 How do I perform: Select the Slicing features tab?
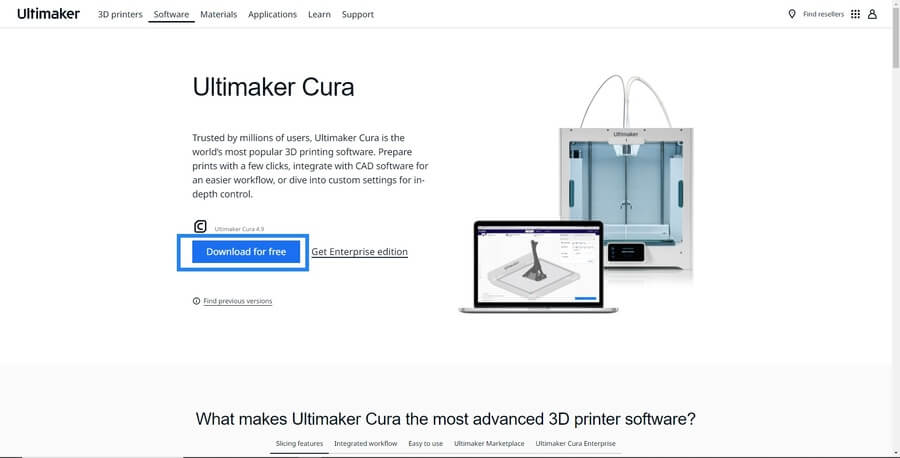pos(299,444)
